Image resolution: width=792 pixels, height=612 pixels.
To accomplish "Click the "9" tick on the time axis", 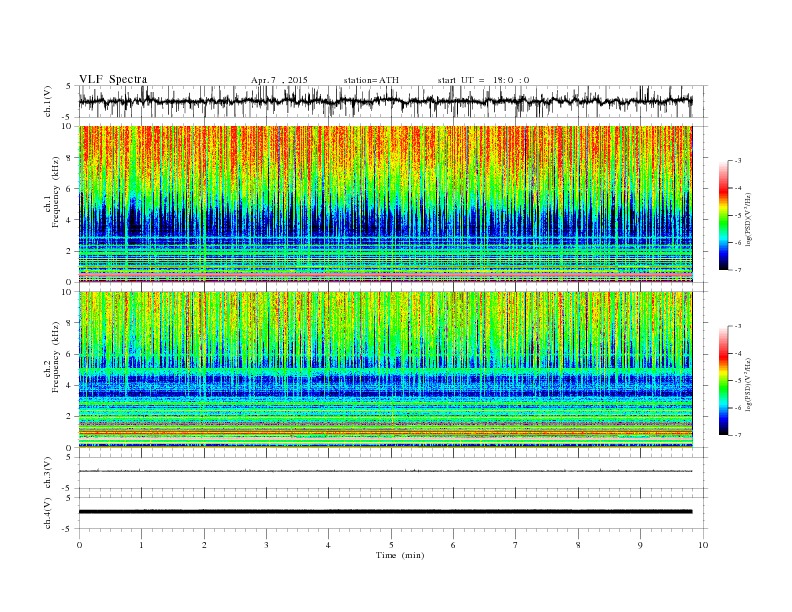I will click(x=640, y=545).
